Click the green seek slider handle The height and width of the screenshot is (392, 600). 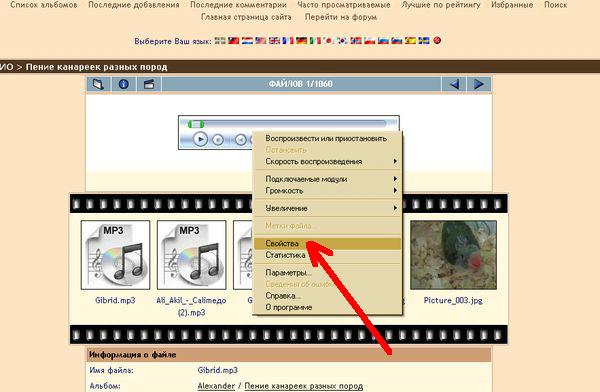[196, 124]
